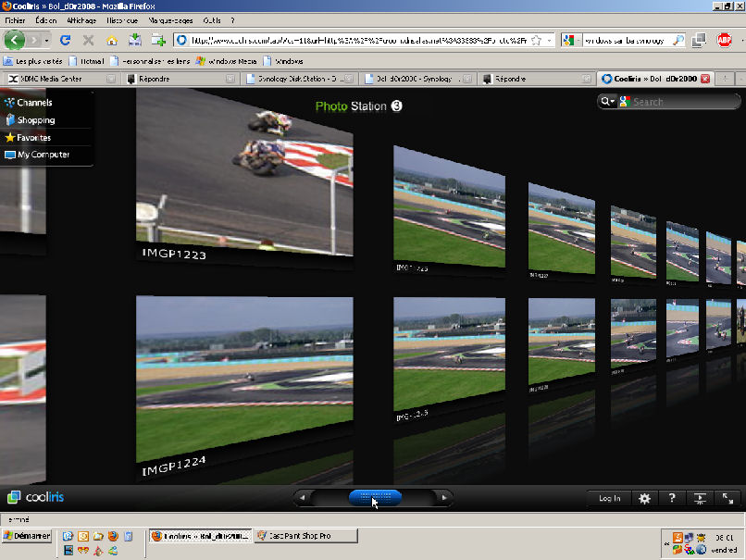
Task: Select thumbnail IMGP1223 motorcycles photo
Action: (x=244, y=174)
